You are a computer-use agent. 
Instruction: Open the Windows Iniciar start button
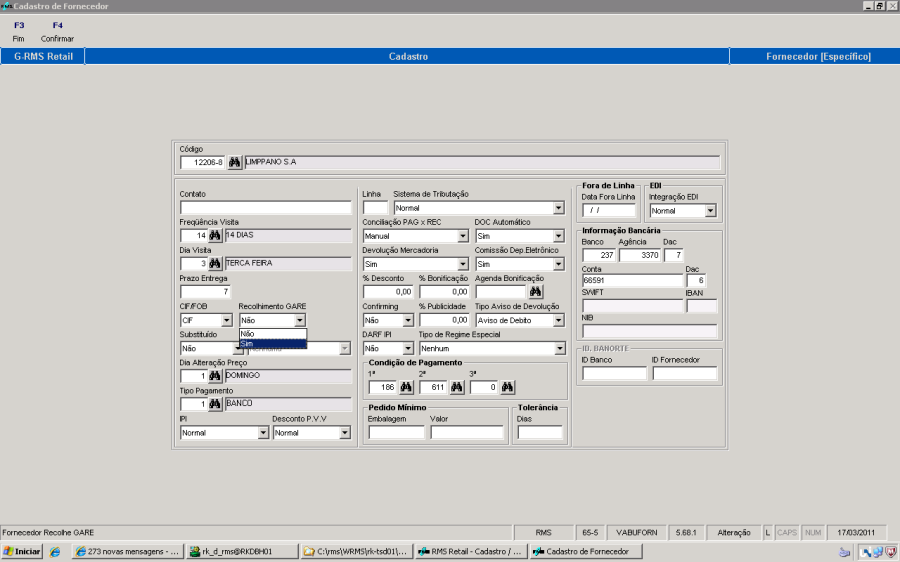[22, 551]
